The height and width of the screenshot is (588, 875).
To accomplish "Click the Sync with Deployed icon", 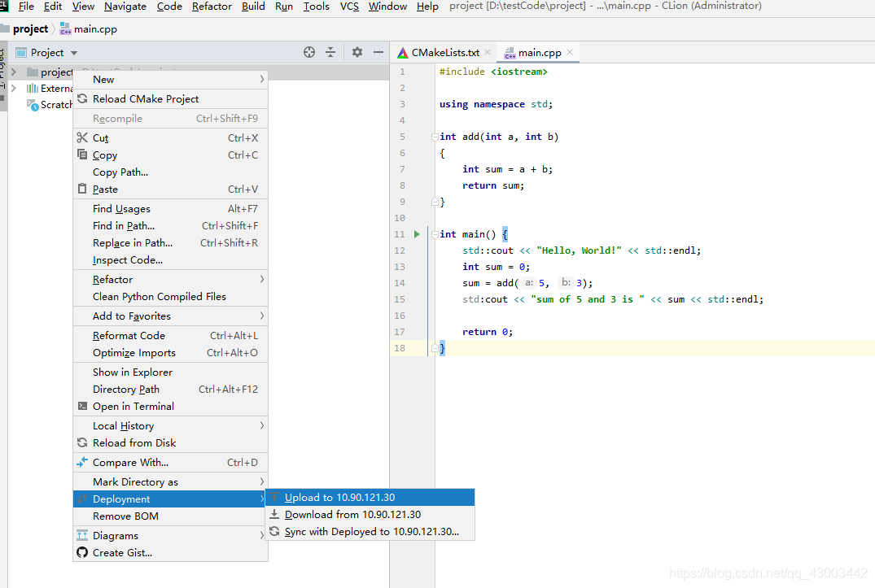I will [274, 531].
